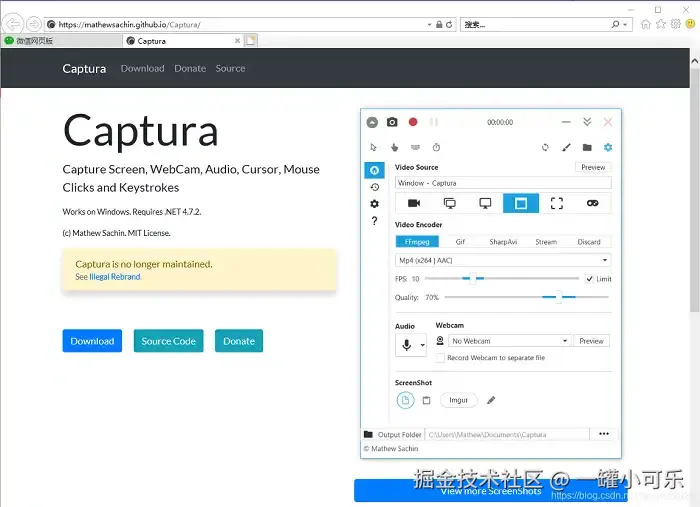The width and height of the screenshot is (700, 507).
Task: Toggle the microphone audio button
Action: click(406, 345)
